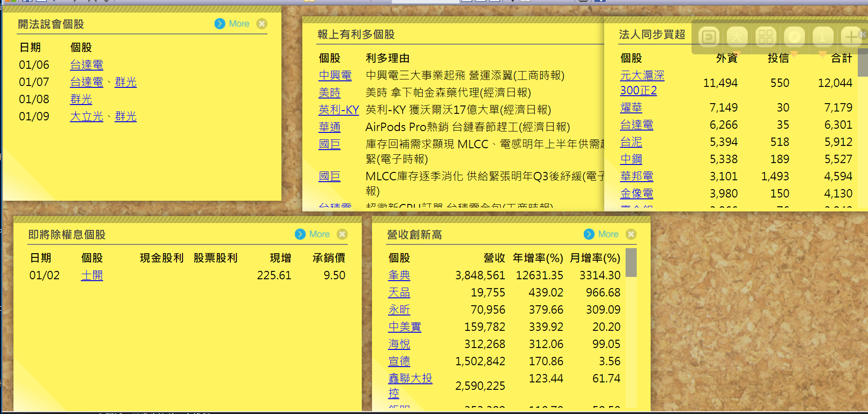Open the dropdown triangle below the pencil button
This screenshot has height=414, width=868.
point(794,53)
